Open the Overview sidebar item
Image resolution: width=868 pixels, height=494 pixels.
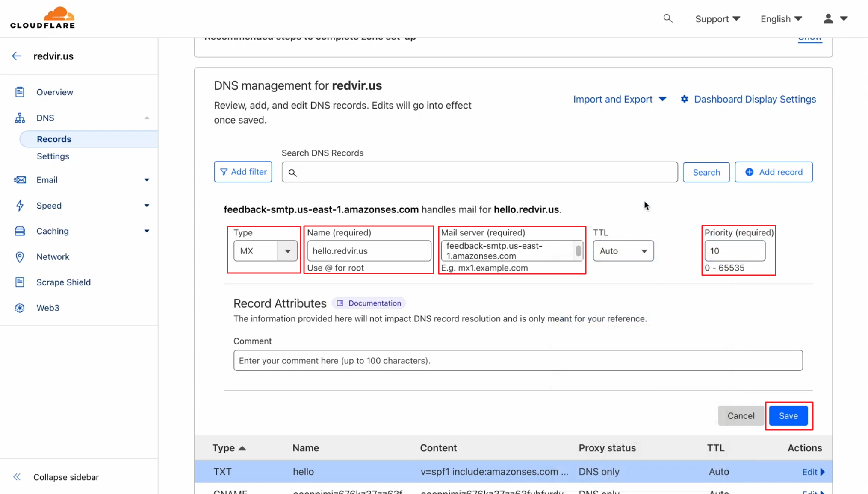coord(55,92)
